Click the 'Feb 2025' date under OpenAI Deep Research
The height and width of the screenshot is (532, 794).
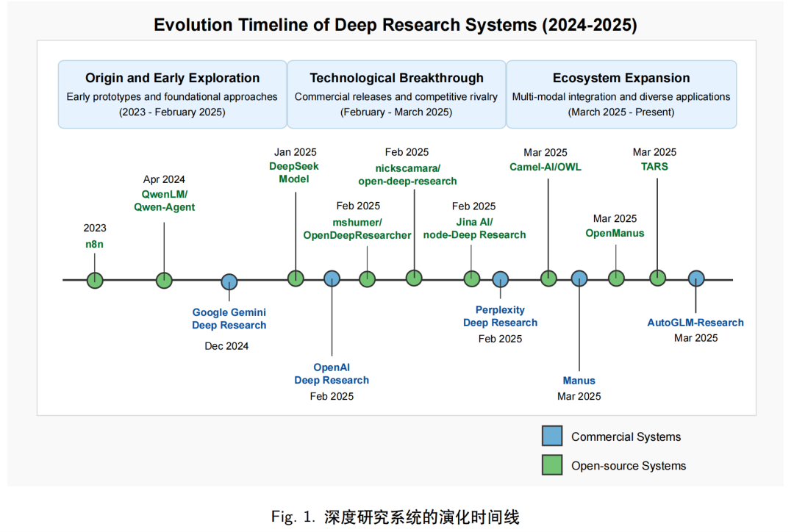(x=332, y=396)
